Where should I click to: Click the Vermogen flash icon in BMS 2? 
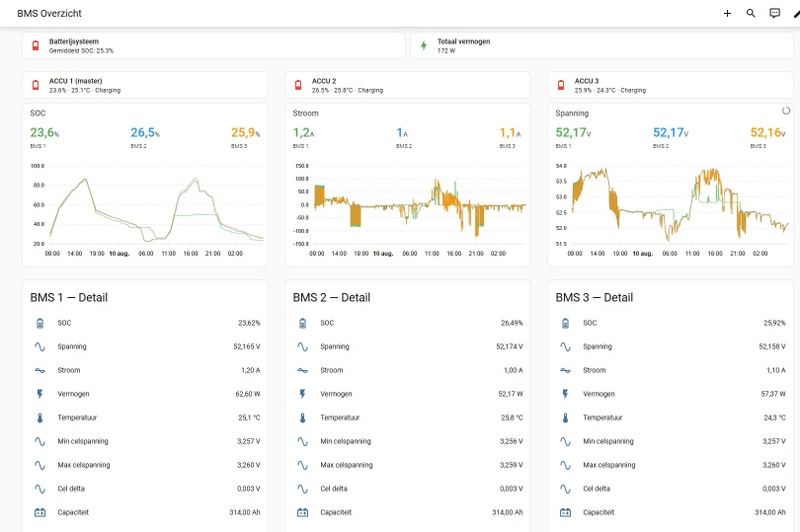pyautogui.click(x=303, y=394)
